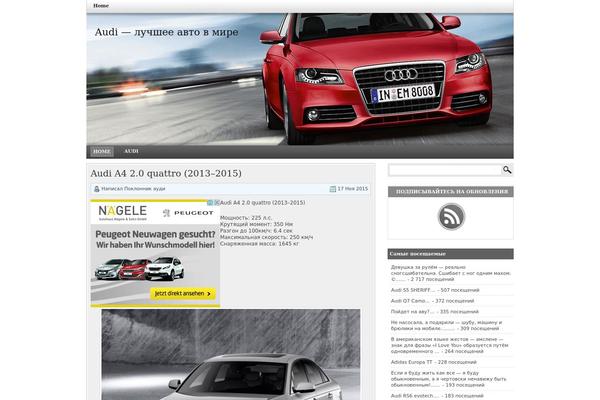This screenshot has width=600, height=400.
Task: Click the Peugeot lion logo in the ad
Action: click(166, 213)
